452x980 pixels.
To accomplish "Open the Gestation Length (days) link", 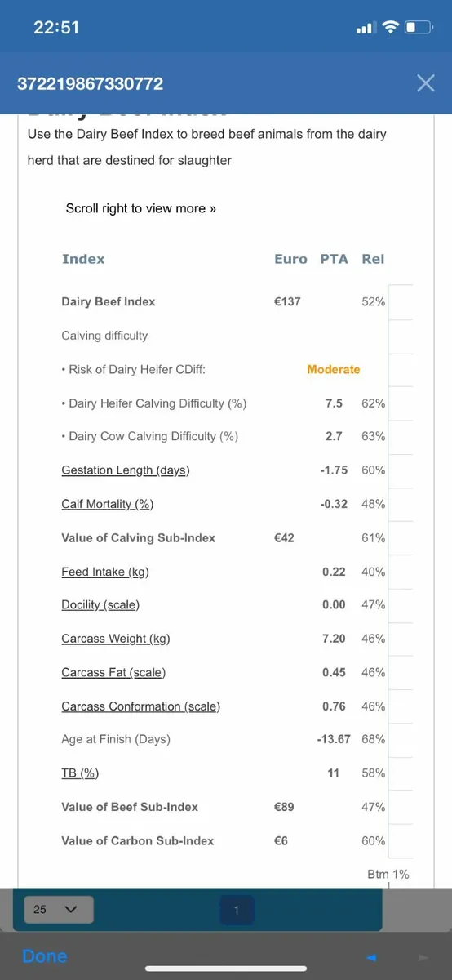I will point(125,470).
